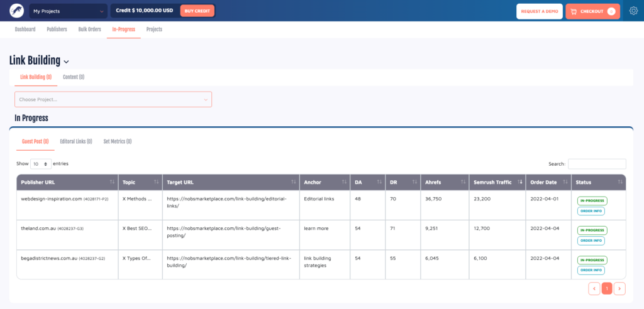644x309 pixels.
Task: Open the Editorial Links tab
Action: [x=76, y=142]
